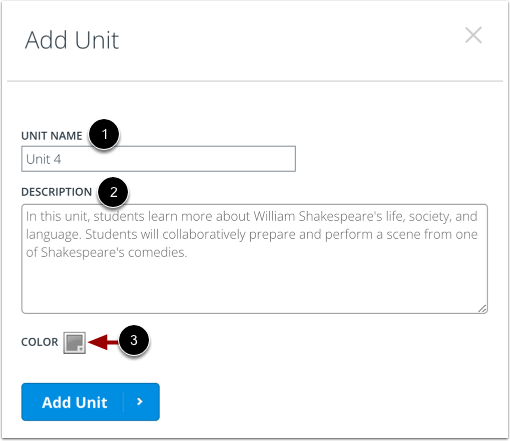Screen dimensions: 510x441
Task: Open the unit Color picker swatch
Action: [75, 343]
